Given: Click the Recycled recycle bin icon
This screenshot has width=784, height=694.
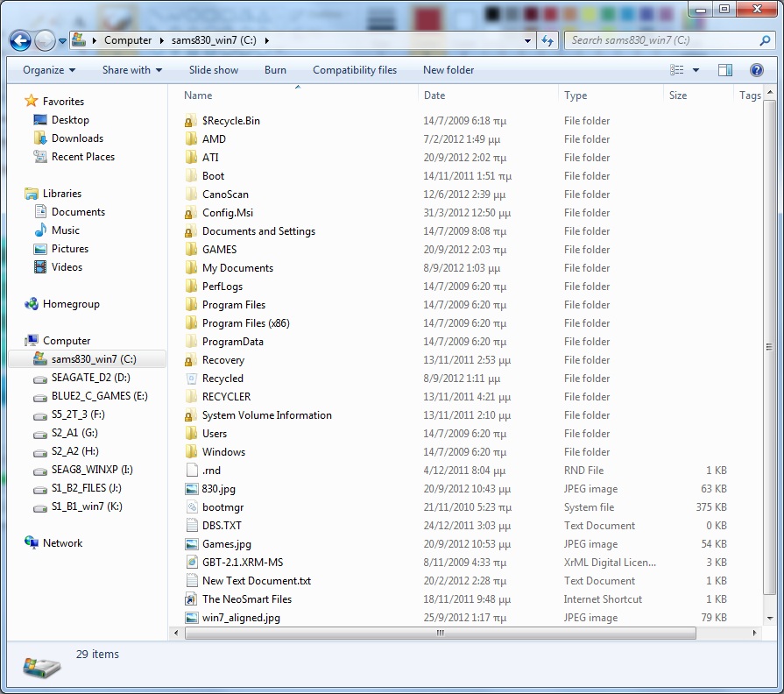Looking at the screenshot, I should coord(191,378).
